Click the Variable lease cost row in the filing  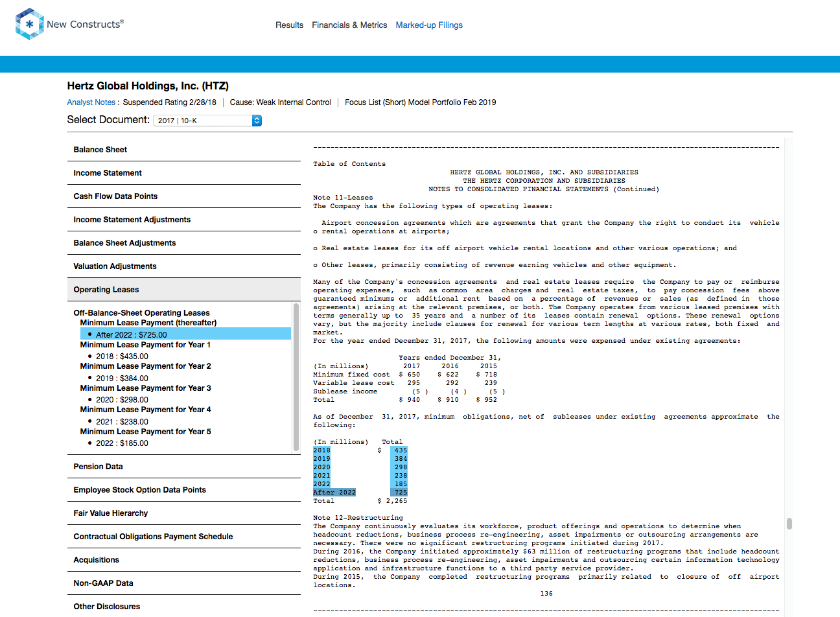pyautogui.click(x=405, y=383)
